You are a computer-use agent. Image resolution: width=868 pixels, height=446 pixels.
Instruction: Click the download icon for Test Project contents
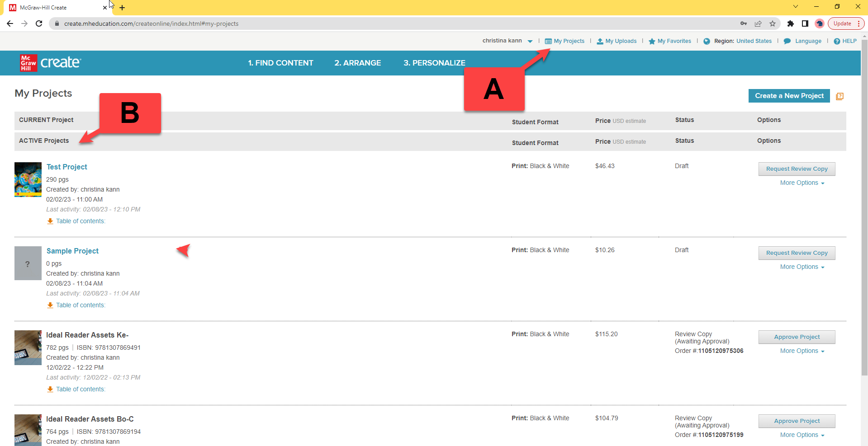(x=50, y=221)
